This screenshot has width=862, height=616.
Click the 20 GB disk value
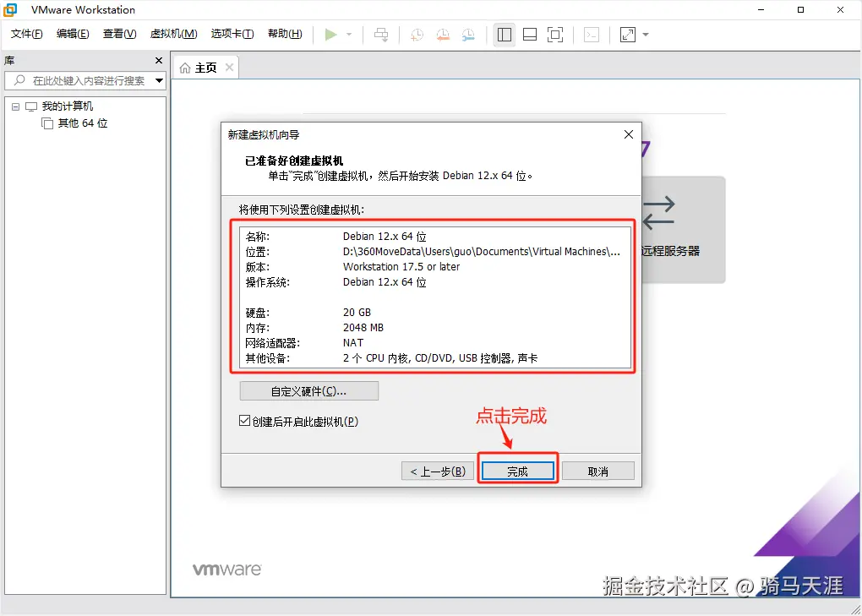click(x=357, y=312)
